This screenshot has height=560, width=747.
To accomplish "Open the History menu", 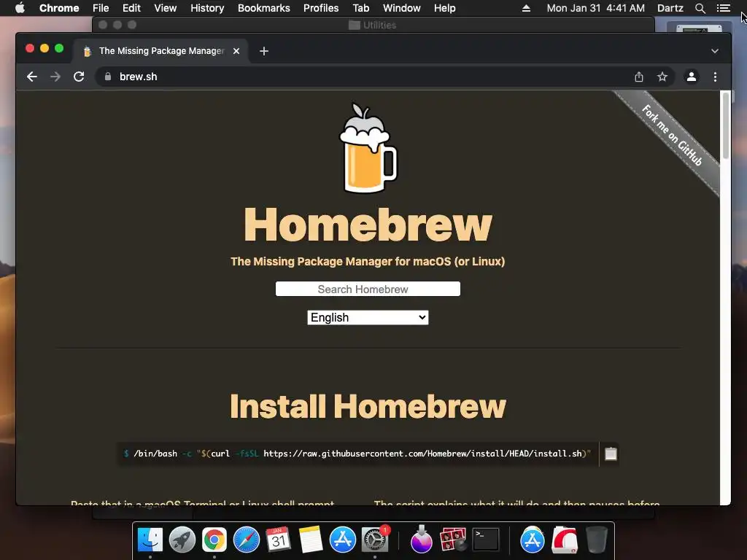I will (207, 8).
